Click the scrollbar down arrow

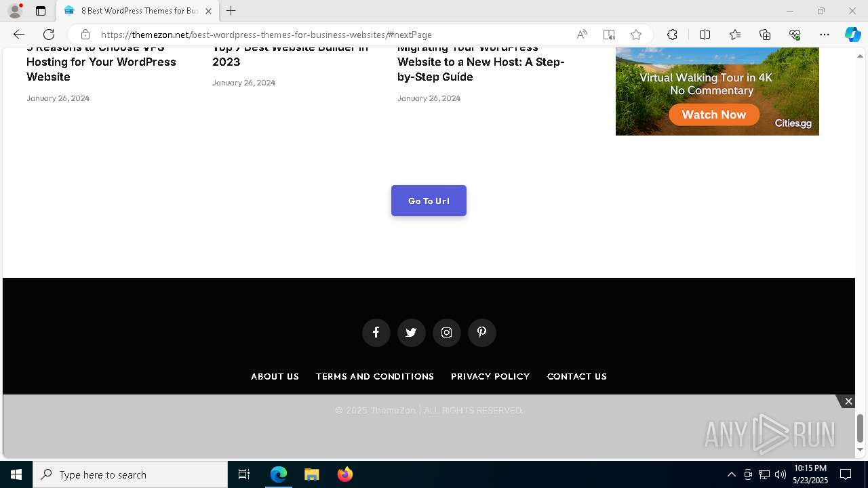pos(861,450)
